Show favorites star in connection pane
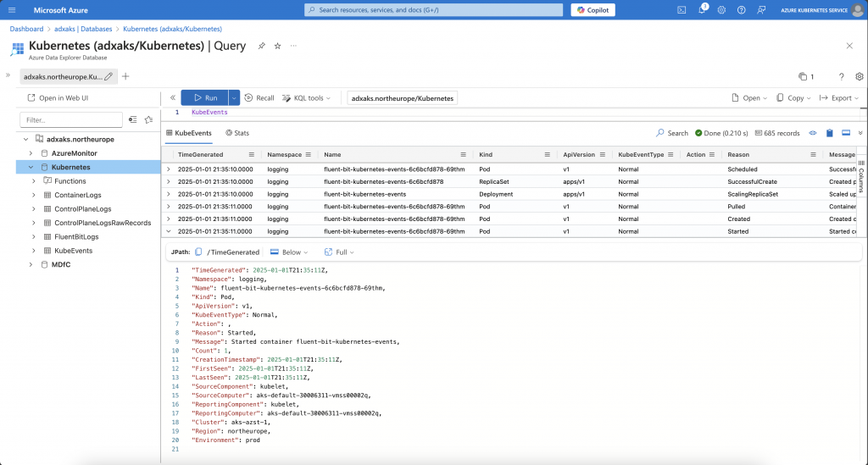The image size is (868, 465). tap(148, 119)
